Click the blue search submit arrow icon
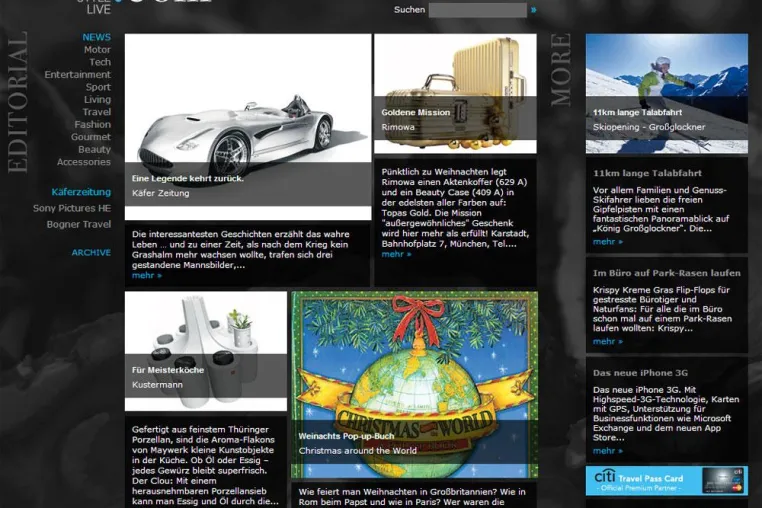 tap(534, 10)
